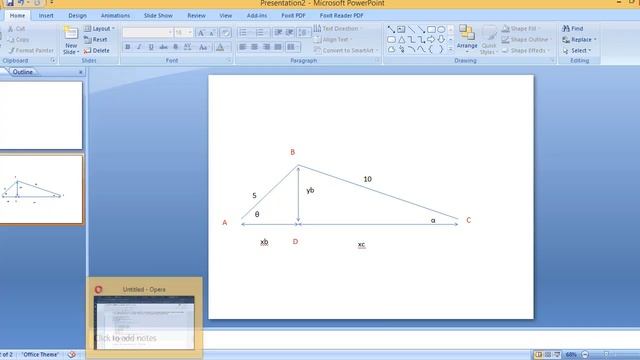Click the Decrease Font Size icon
Screen dimensions: 640x360
click(x=212, y=33)
